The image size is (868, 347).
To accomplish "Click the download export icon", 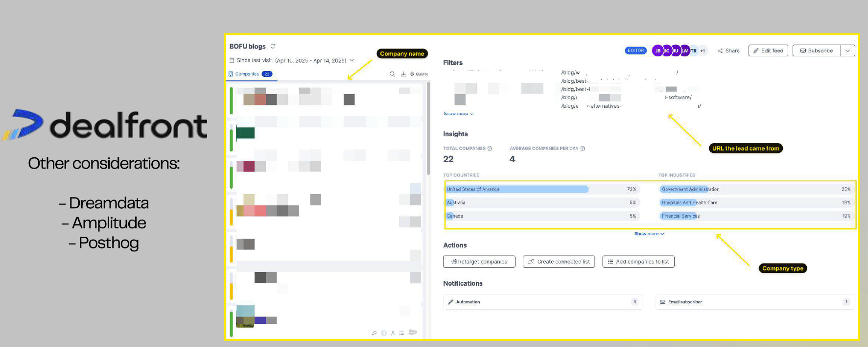I will pos(403,74).
